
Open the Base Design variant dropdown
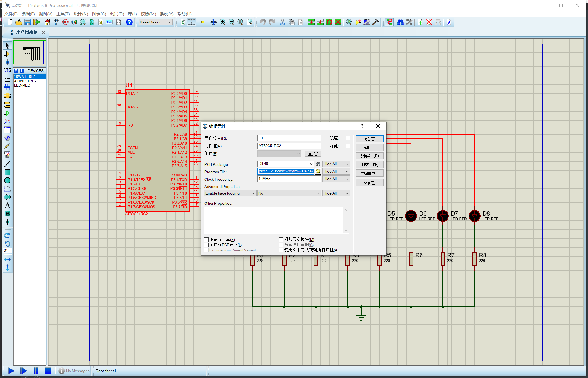tap(156, 22)
